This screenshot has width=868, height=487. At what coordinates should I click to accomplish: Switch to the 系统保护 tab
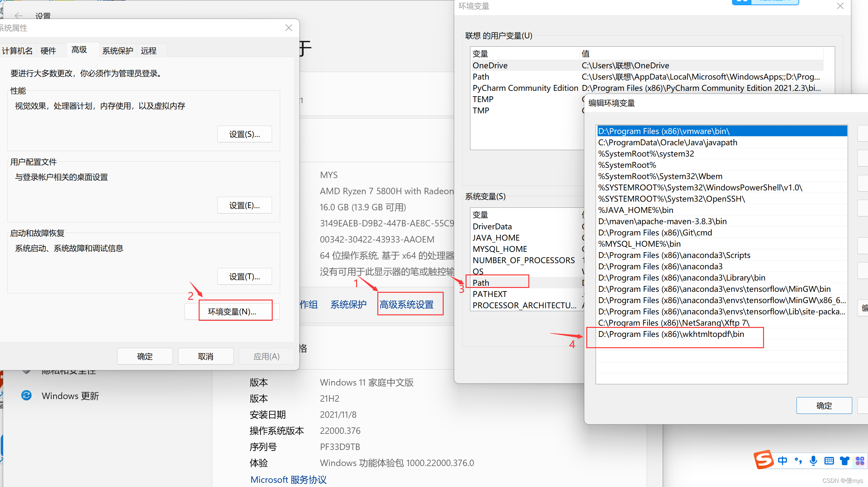coord(118,51)
